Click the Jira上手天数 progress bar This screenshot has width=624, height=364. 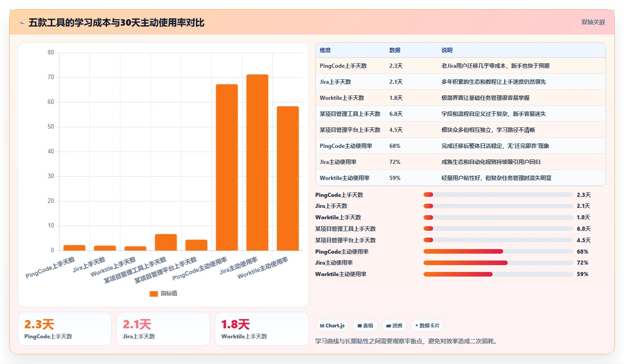coord(498,206)
